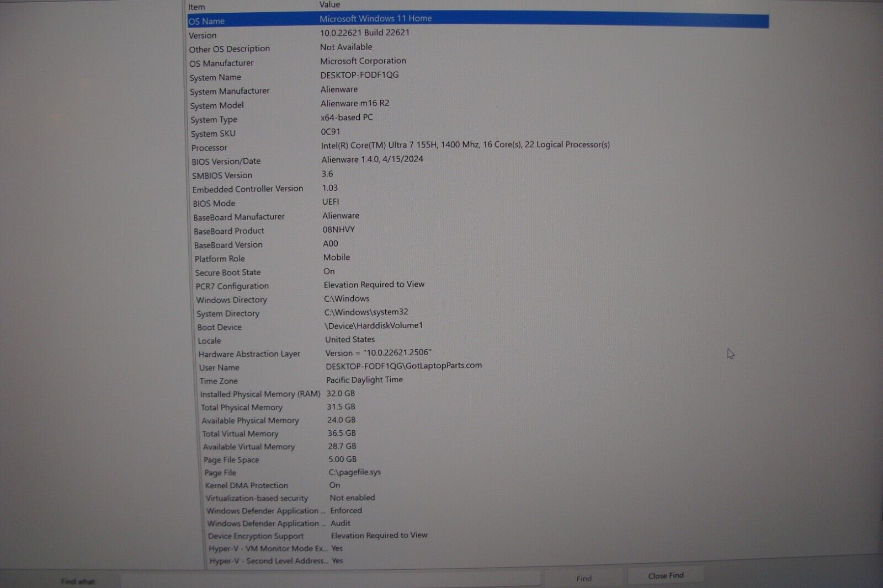Viewport: 883px width, 588px height.
Task: Select the PCR7 Configuration row
Action: point(478,286)
